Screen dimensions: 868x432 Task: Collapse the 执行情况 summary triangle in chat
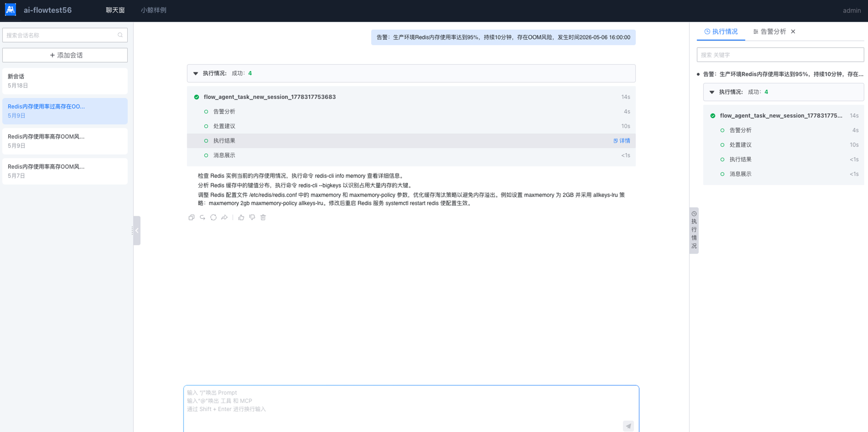click(x=196, y=74)
